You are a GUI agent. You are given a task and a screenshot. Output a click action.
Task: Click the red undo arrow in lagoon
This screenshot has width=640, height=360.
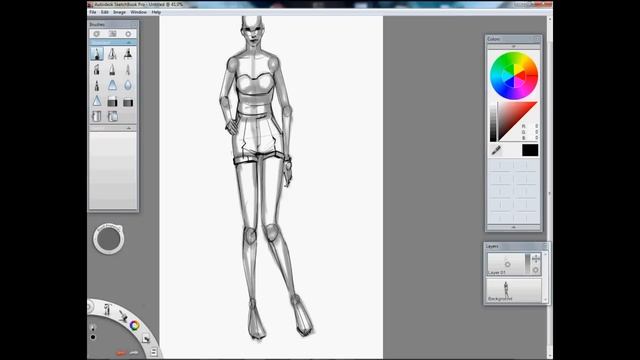coord(121,353)
